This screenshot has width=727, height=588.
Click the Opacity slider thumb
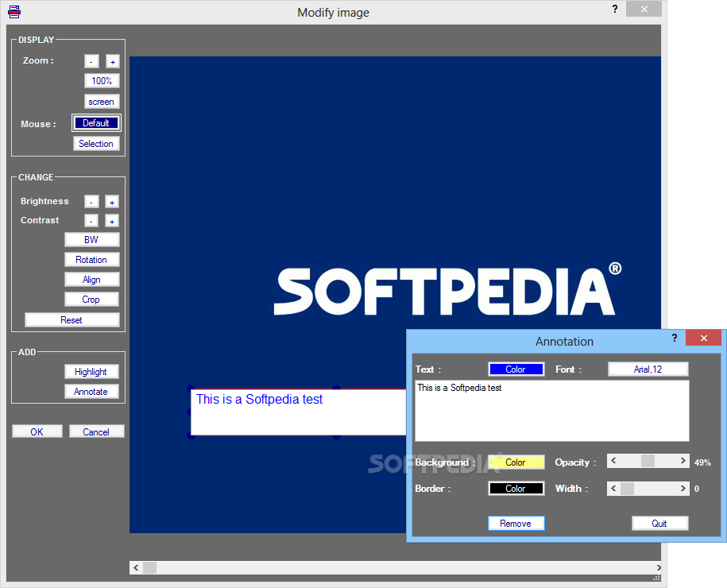coord(648,461)
